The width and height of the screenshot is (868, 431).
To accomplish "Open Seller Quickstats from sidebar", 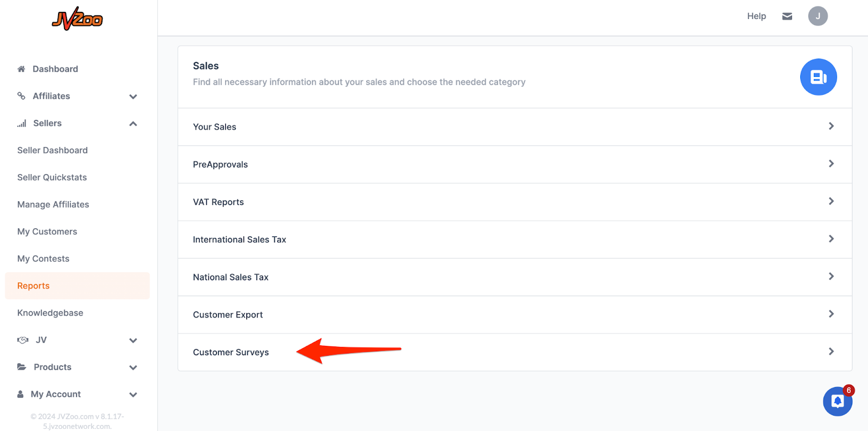I will pyautogui.click(x=52, y=177).
